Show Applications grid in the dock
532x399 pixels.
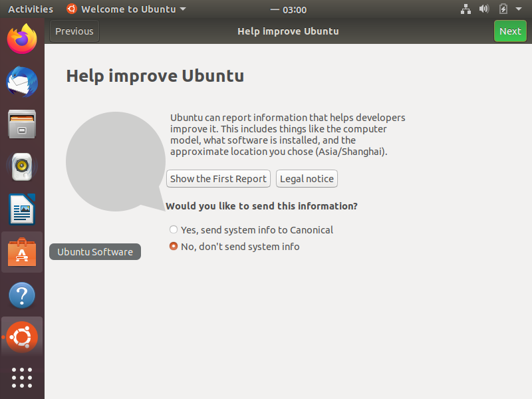[22, 378]
